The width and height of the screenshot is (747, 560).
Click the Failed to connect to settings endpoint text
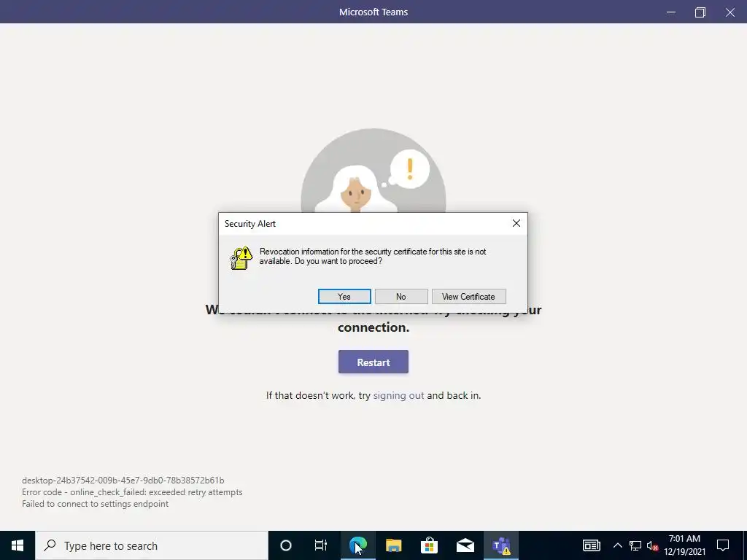point(96,503)
